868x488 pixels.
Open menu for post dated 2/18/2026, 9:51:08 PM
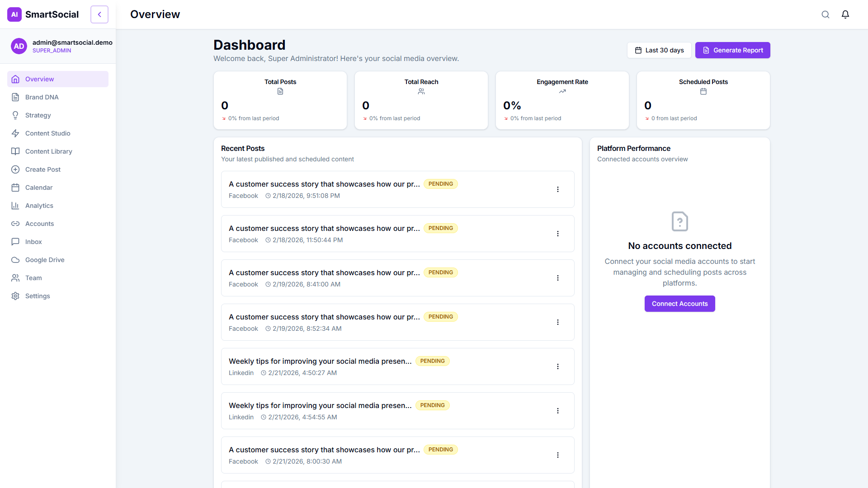[x=558, y=189]
